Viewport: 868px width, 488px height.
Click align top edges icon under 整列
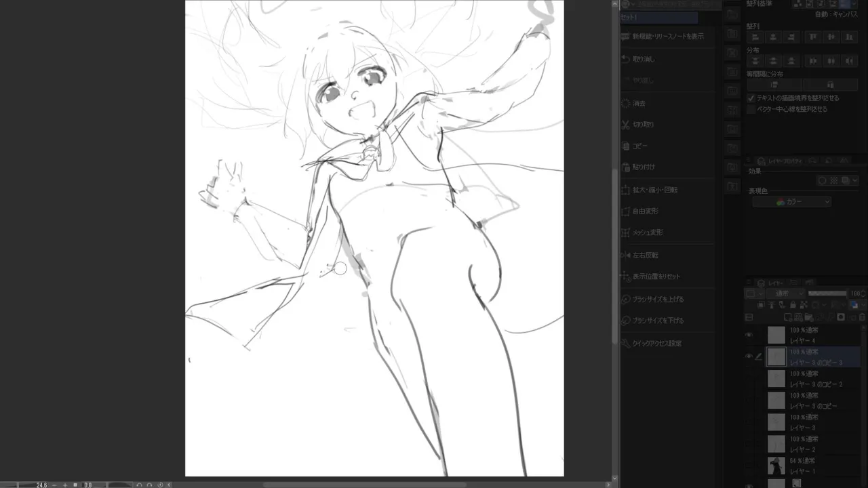coord(813,37)
